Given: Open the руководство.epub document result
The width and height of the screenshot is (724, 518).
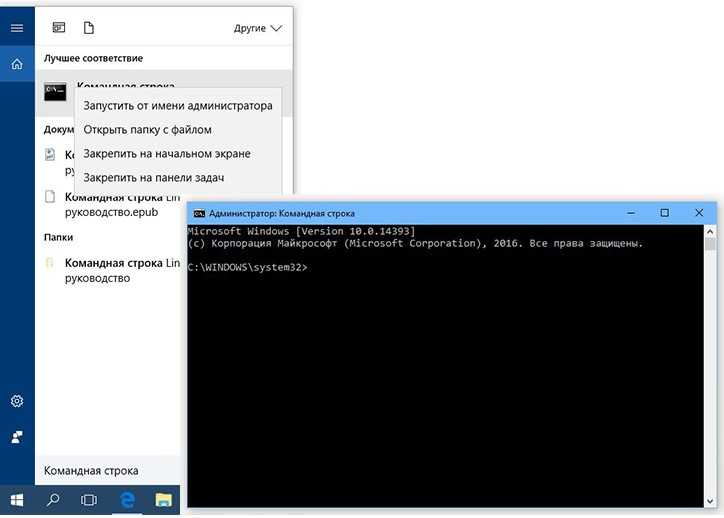Looking at the screenshot, I should (111, 205).
